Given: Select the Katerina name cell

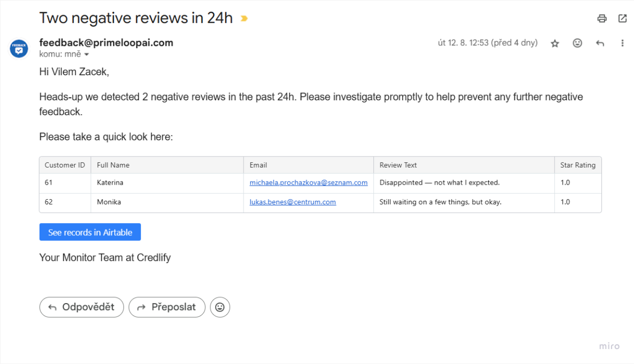Looking at the screenshot, I should (x=110, y=183).
